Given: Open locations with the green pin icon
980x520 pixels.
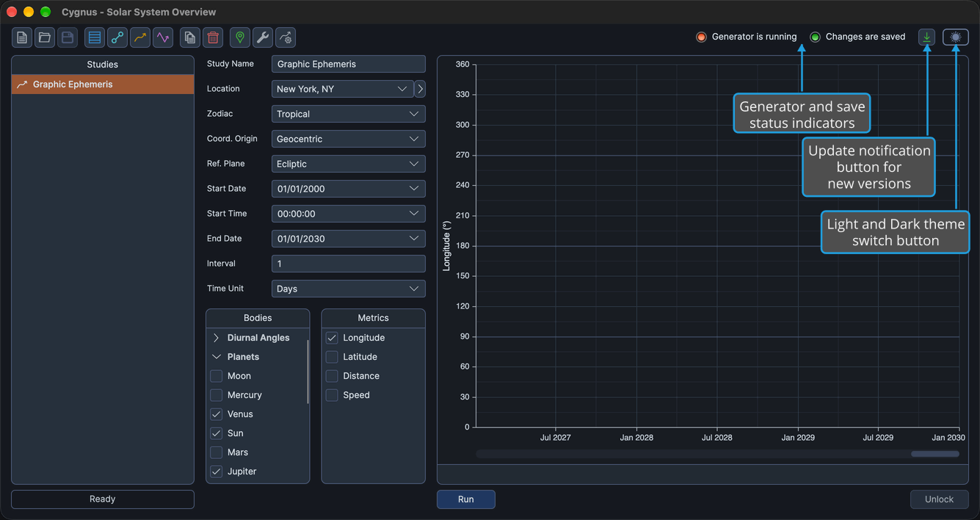Looking at the screenshot, I should pos(240,37).
